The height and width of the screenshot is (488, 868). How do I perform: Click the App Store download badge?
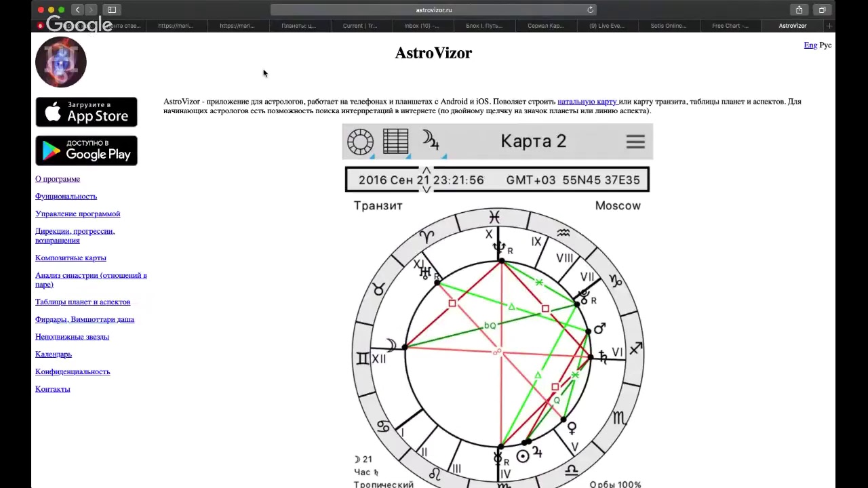(x=86, y=112)
